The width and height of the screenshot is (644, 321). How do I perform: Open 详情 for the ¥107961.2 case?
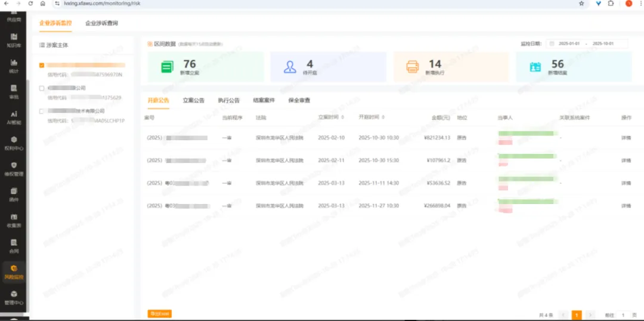click(626, 160)
